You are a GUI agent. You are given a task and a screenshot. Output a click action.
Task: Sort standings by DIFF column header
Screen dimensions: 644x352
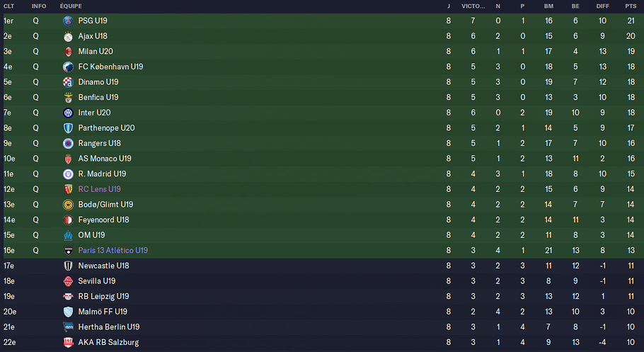tap(602, 6)
